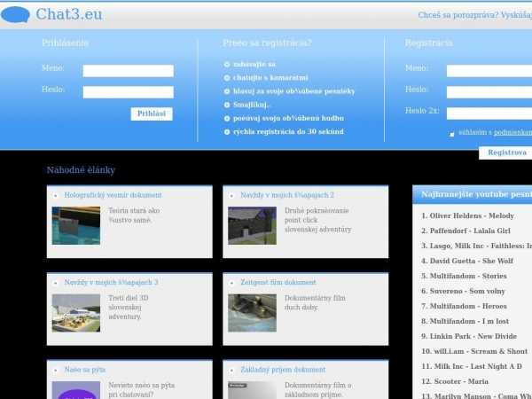Open the Holografický vesmír dokument thumbnail

(x=75, y=225)
